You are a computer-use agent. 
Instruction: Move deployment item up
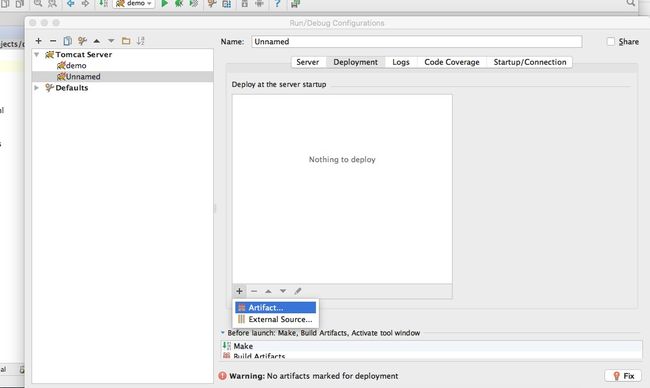(x=268, y=291)
